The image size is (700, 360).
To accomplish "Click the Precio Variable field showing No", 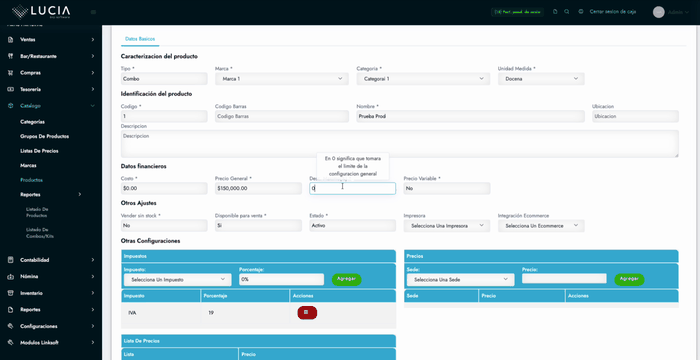I will (447, 188).
